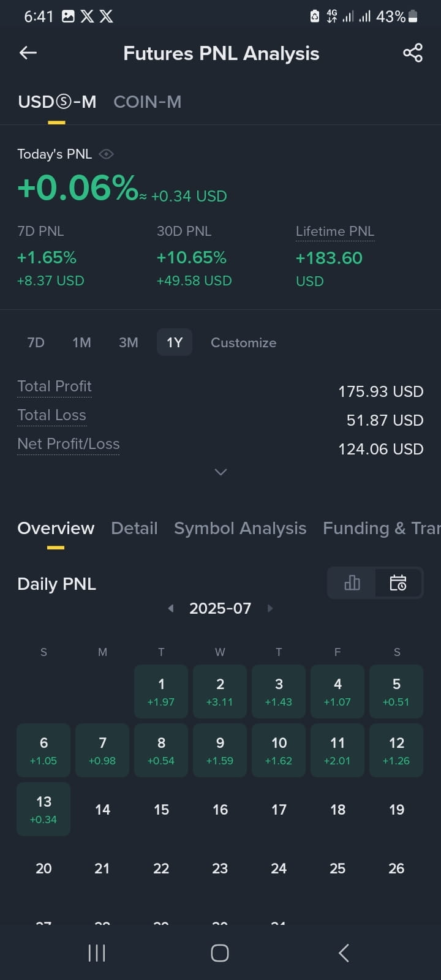Viewport: 441px width, 980px height.
Task: Open the Detail tab
Action: (x=134, y=528)
